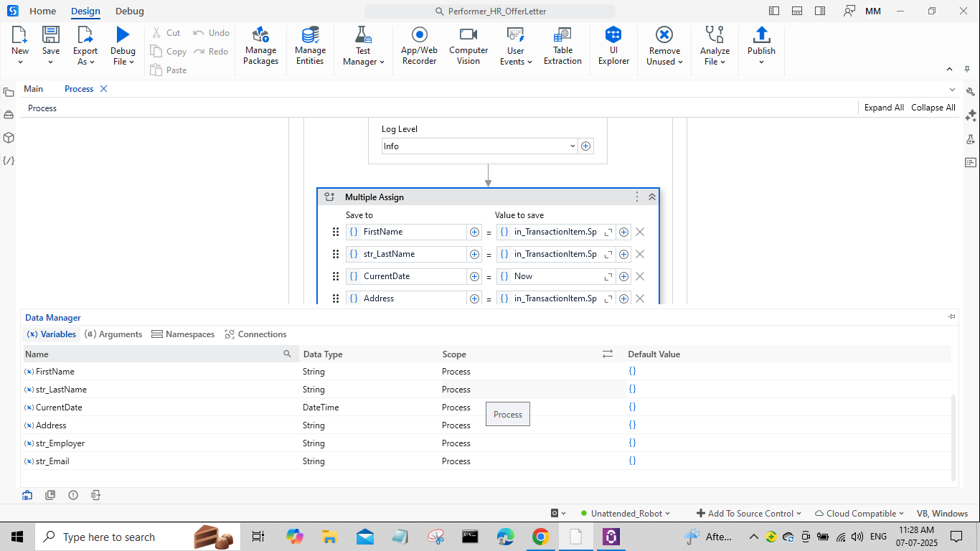Select the str_Email variable row

click(x=487, y=461)
